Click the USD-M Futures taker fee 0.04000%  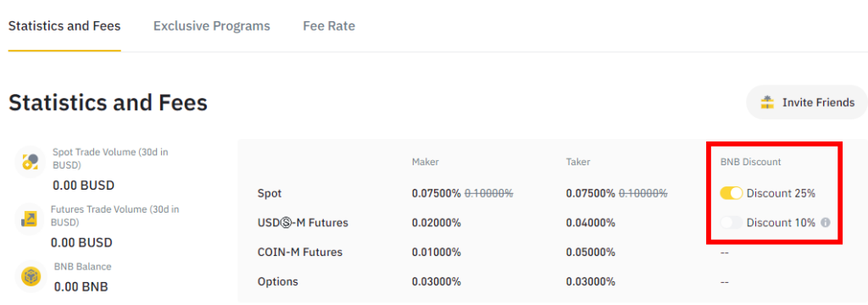pos(591,223)
